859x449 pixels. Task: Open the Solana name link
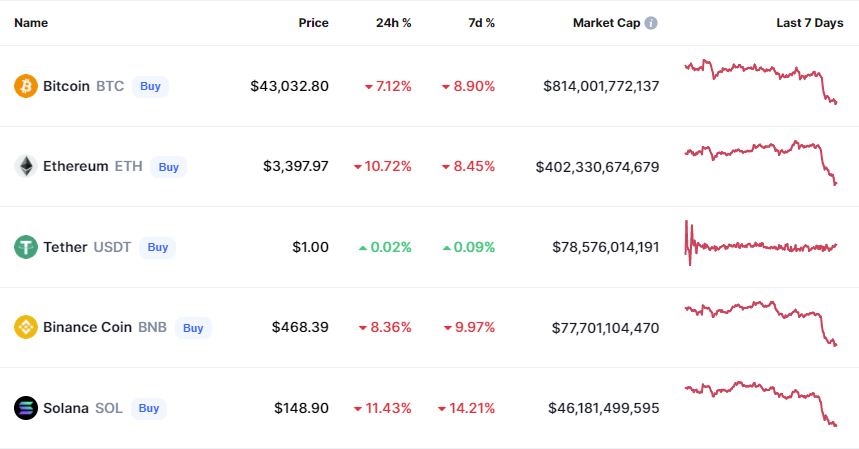point(66,408)
